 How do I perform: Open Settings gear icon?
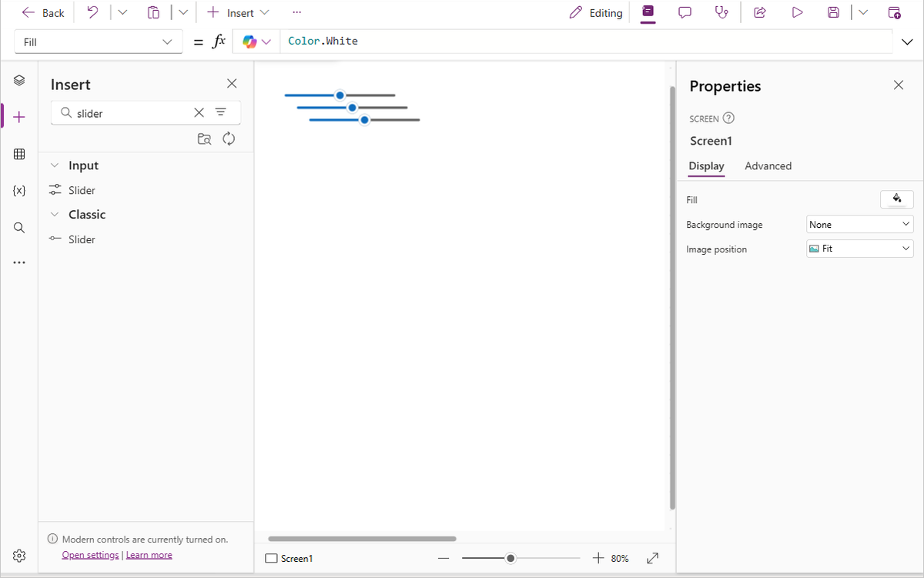point(20,555)
